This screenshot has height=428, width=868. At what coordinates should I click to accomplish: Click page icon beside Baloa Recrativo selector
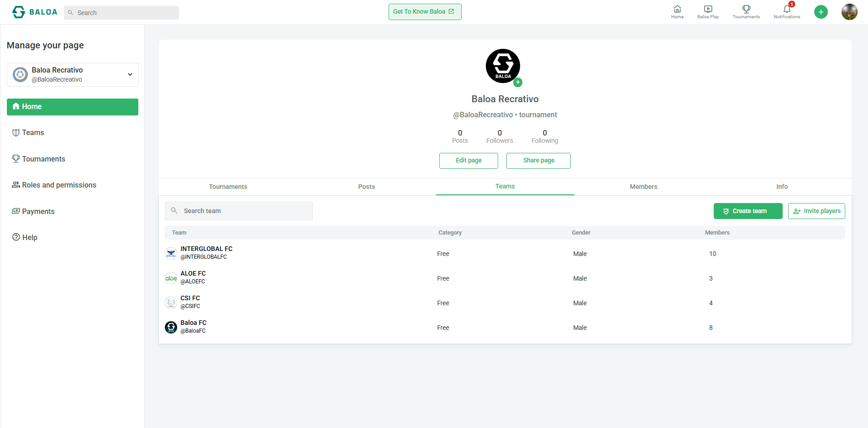[x=20, y=74]
